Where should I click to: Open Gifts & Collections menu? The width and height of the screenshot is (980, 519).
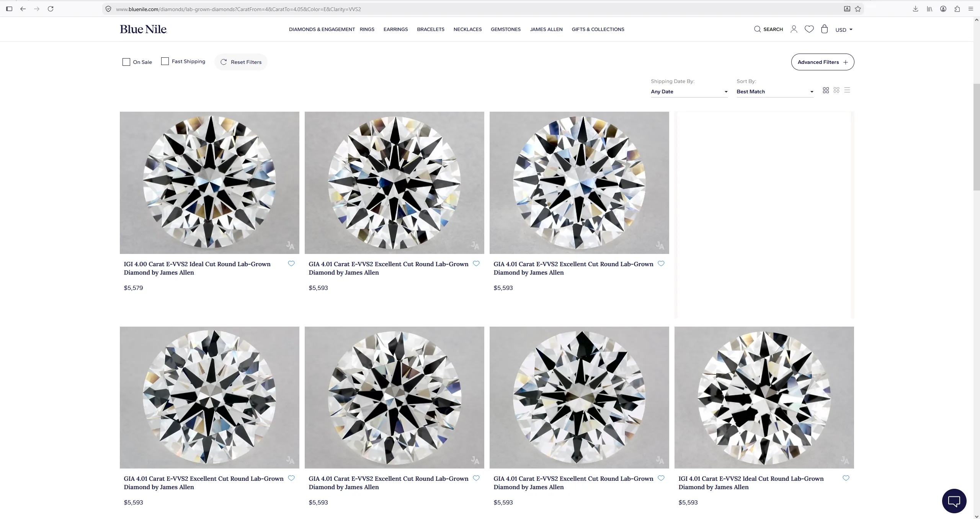[x=598, y=29]
